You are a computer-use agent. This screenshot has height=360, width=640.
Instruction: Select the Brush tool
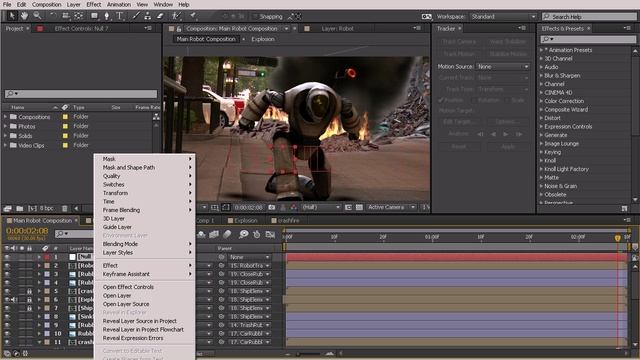click(x=136, y=16)
